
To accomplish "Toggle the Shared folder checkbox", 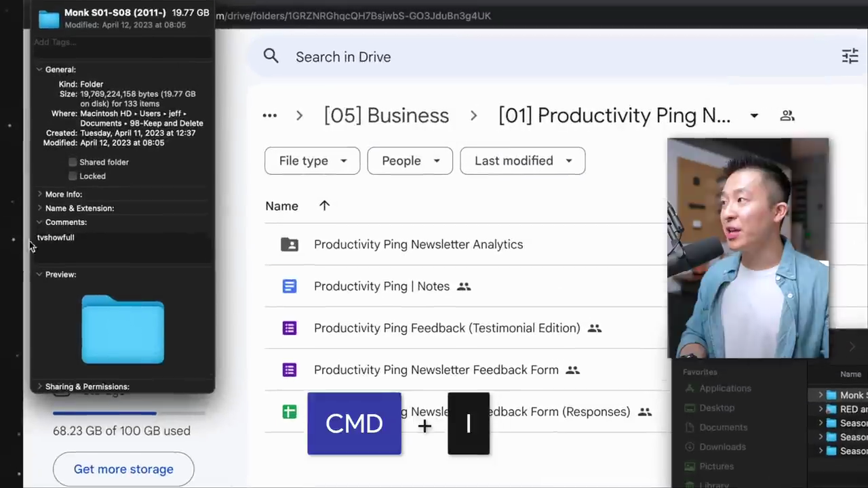I will point(73,162).
